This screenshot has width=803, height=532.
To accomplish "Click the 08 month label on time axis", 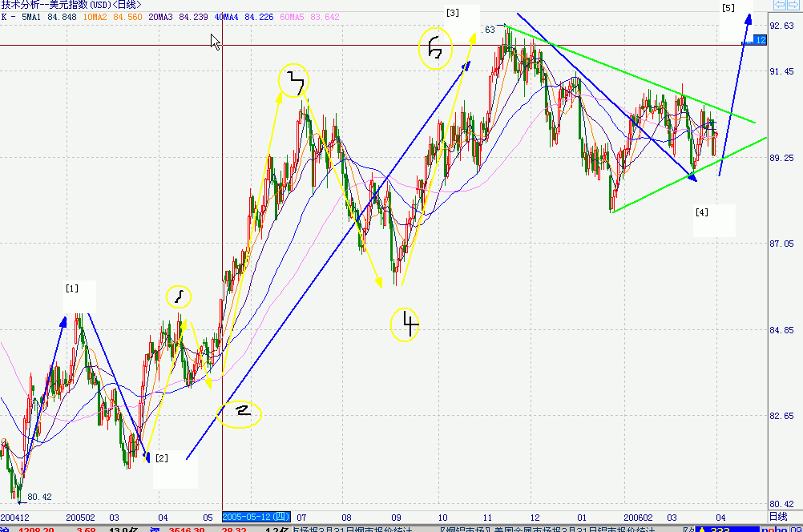I will pos(347,517).
